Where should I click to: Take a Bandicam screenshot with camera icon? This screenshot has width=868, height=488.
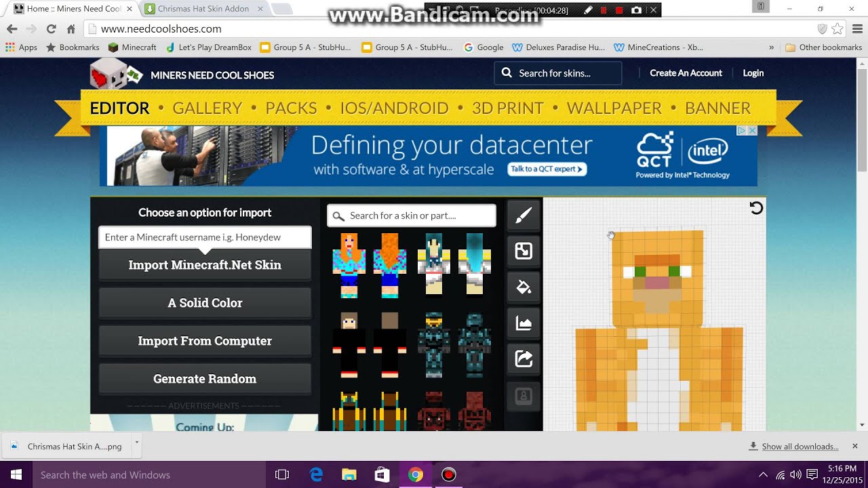(x=636, y=10)
